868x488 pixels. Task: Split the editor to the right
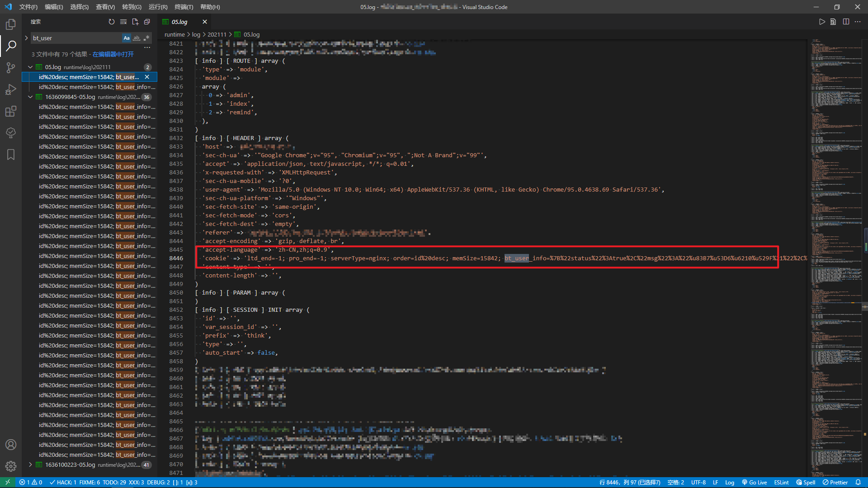(x=846, y=22)
